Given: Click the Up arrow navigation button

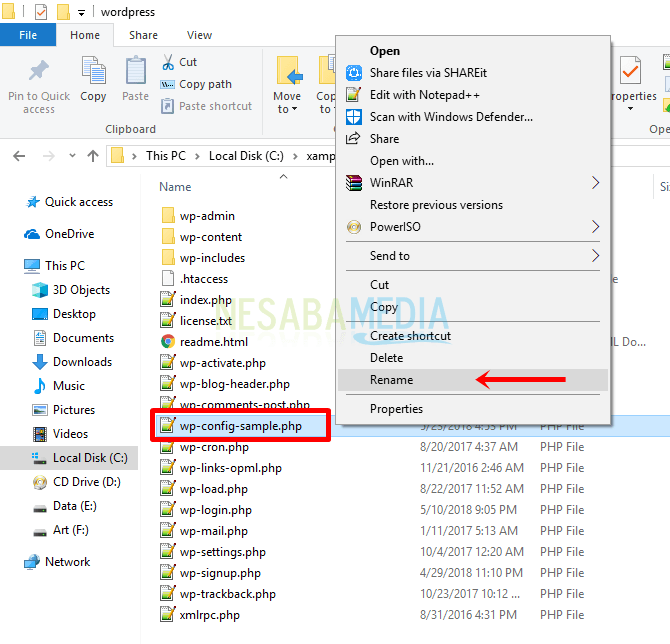Looking at the screenshot, I should tap(93, 155).
